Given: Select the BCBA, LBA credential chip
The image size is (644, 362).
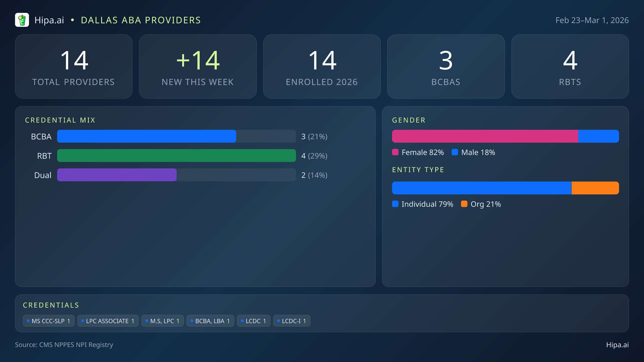Looking at the screenshot, I should click(x=210, y=321).
